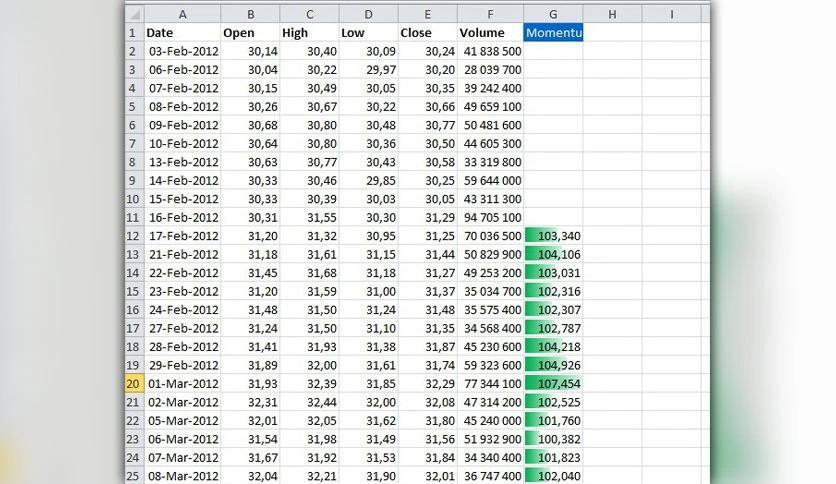836x484 pixels.
Task: Select row 20 header highlighted in yellow
Action: [x=133, y=384]
